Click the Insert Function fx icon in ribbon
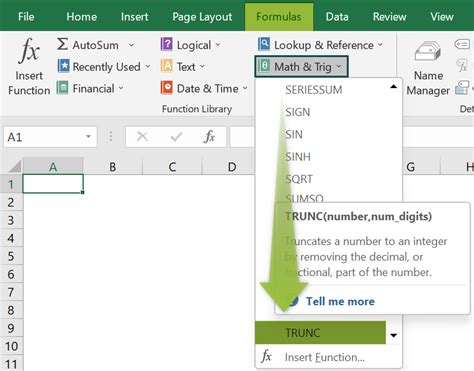Image resolution: width=474 pixels, height=371 pixels. point(29,51)
